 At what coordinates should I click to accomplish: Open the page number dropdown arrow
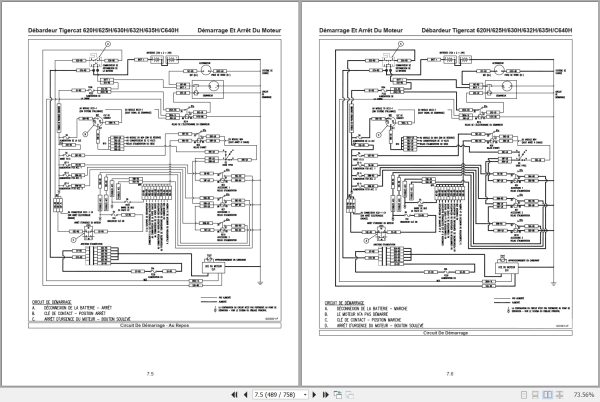point(305,394)
